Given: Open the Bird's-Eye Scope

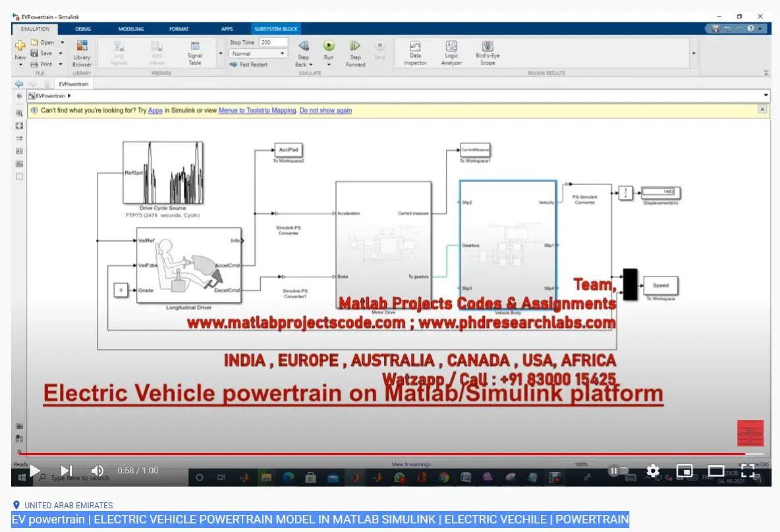Looking at the screenshot, I should 487,53.
